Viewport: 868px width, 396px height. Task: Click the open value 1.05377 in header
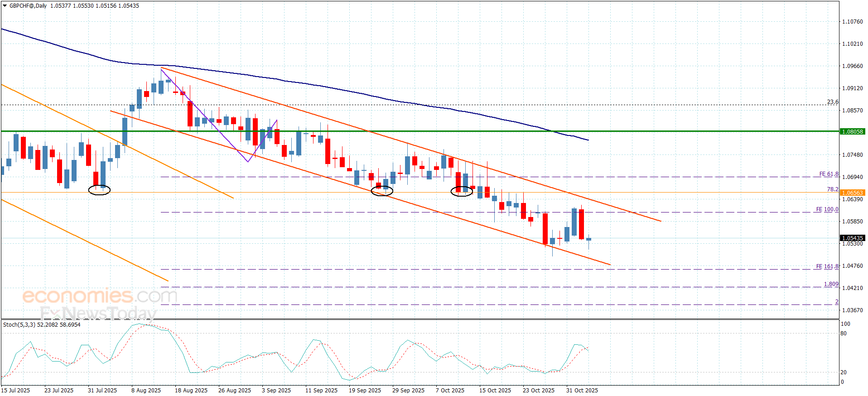61,6
